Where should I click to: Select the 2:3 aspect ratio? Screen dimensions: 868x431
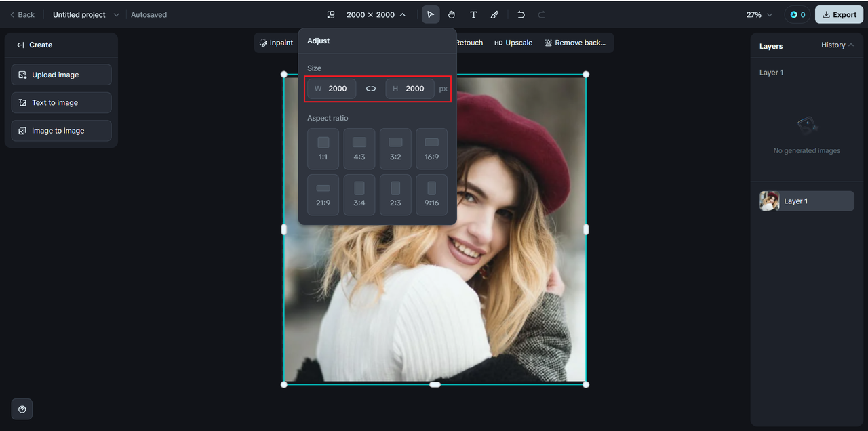pos(395,195)
